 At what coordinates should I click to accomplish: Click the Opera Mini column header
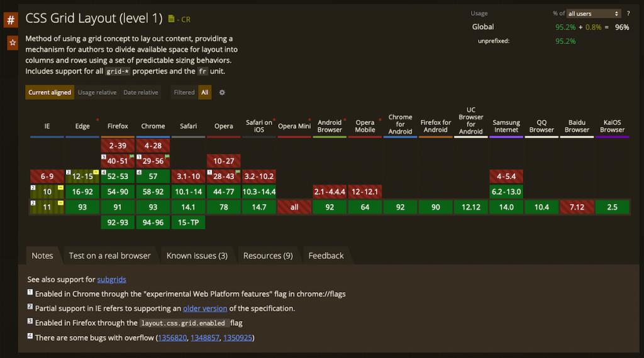click(x=294, y=126)
